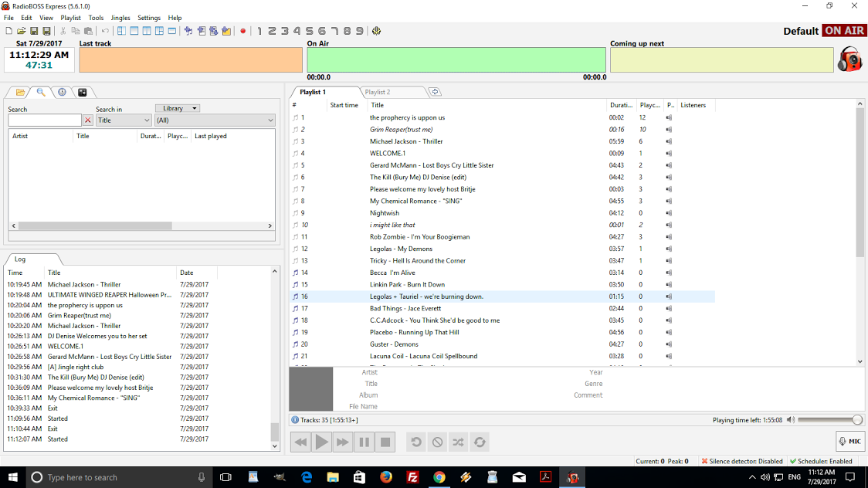Click the red record button in the toolbar

(242, 31)
